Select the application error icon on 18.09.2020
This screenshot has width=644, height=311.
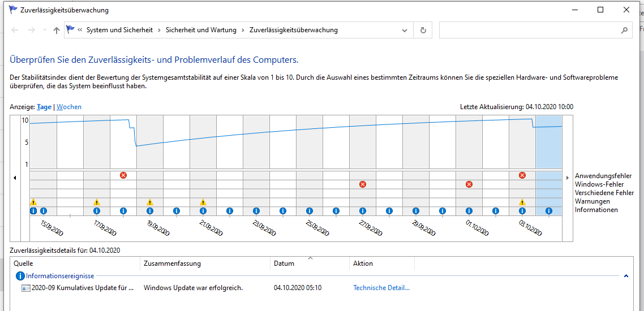tap(123, 175)
